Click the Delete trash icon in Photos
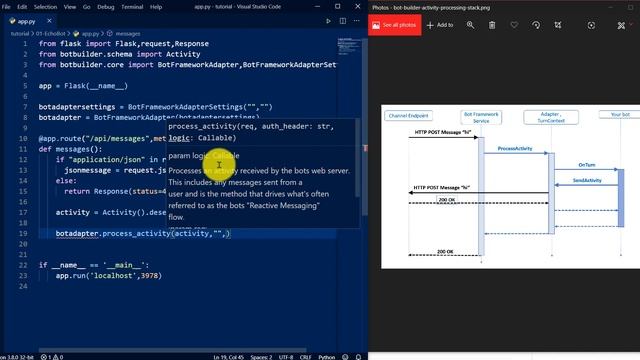The width and height of the screenshot is (640, 360). click(492, 25)
